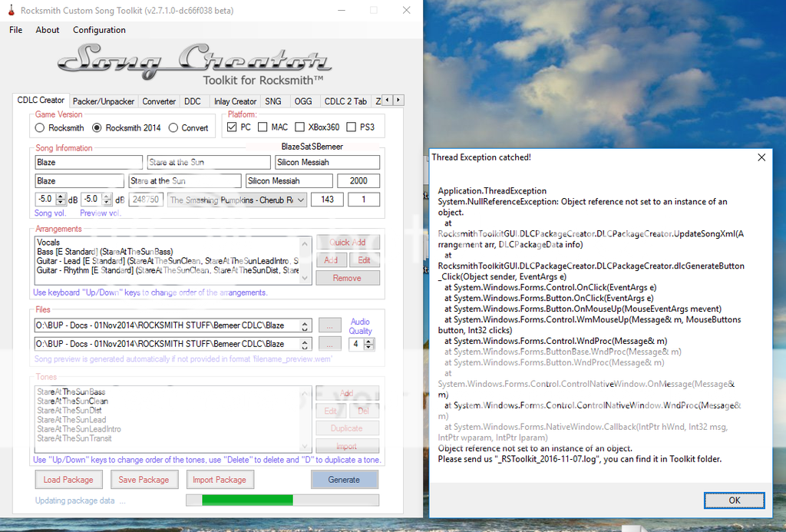Click the first file browse '...' button
Image resolution: width=786 pixels, height=532 pixels.
(x=329, y=325)
